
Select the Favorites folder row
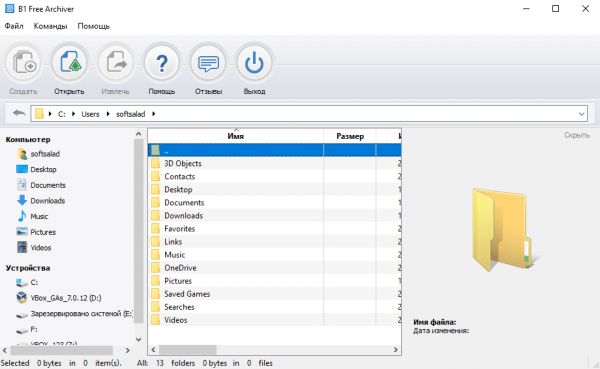pyautogui.click(x=274, y=229)
